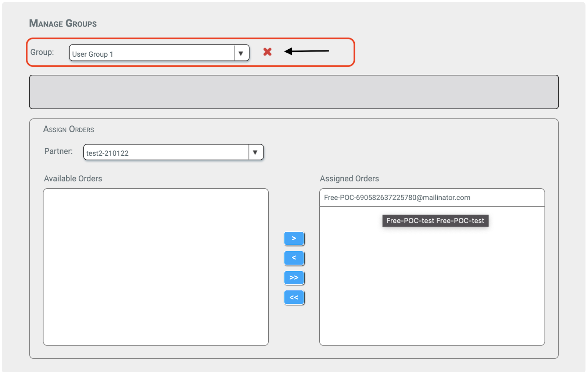Click the test2-210122 partner field
The height and width of the screenshot is (372, 588).
[x=173, y=152]
